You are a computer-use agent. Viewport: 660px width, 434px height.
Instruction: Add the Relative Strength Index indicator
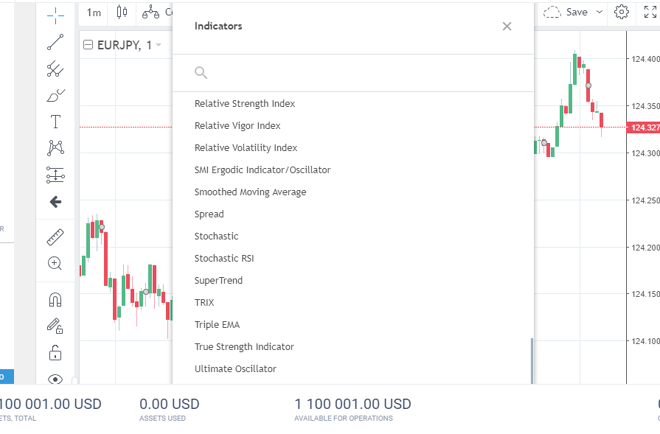244,104
